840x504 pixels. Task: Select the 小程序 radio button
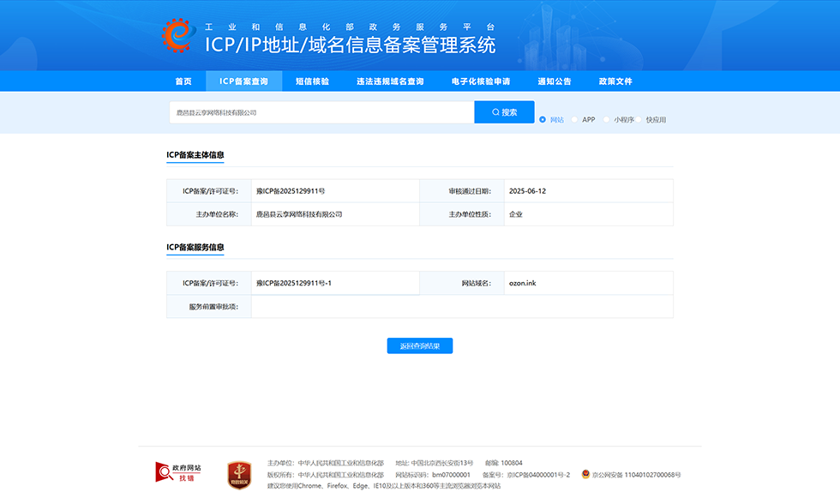[x=607, y=118]
